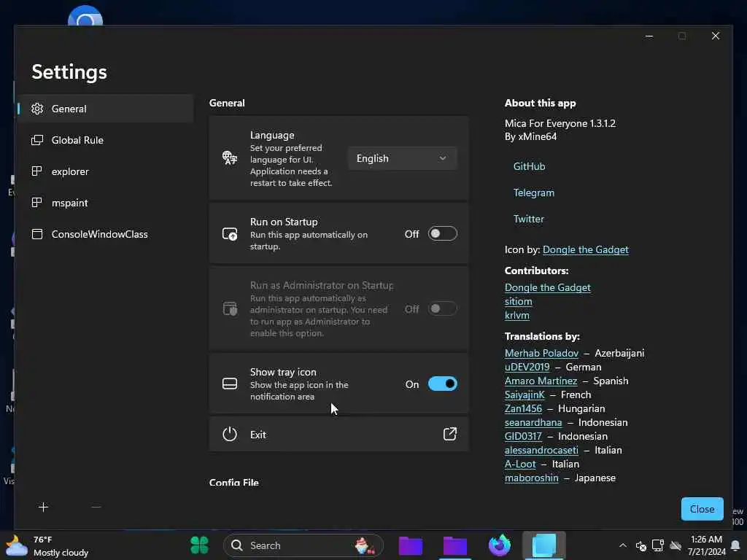
Task: Toggle Run on Startup switch
Action: 443,234
